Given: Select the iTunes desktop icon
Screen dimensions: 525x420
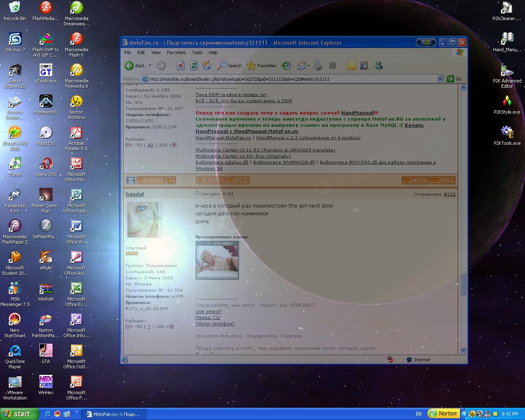Looking at the screenshot, I should (x=15, y=167).
